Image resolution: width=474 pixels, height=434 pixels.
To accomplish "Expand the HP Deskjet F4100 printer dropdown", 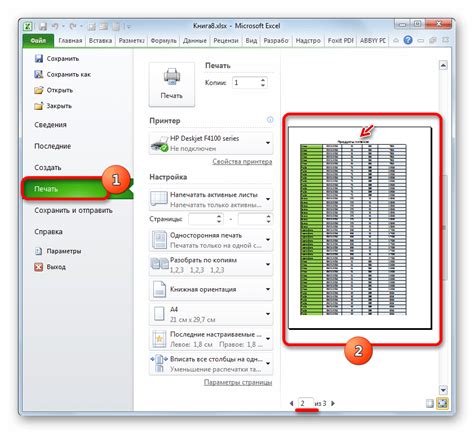I will coord(211,143).
